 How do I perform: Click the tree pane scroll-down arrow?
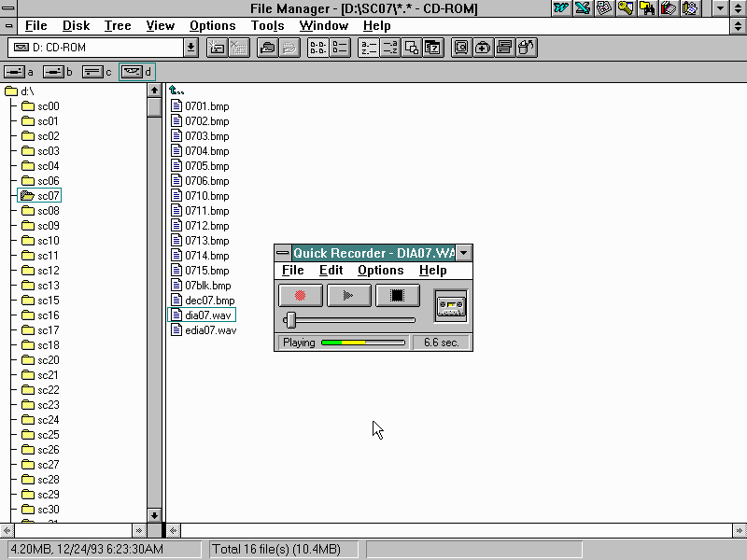point(154,514)
